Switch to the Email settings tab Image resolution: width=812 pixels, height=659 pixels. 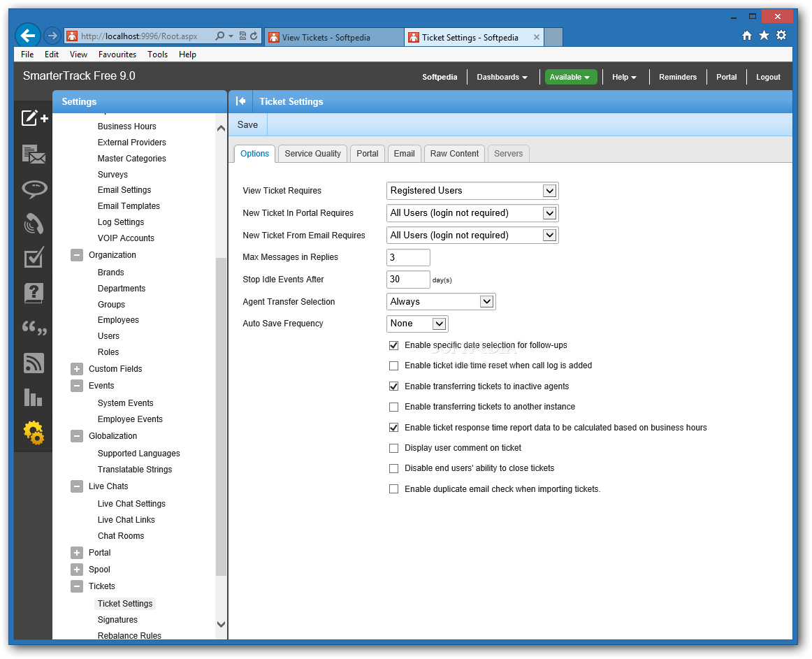pyautogui.click(x=404, y=154)
